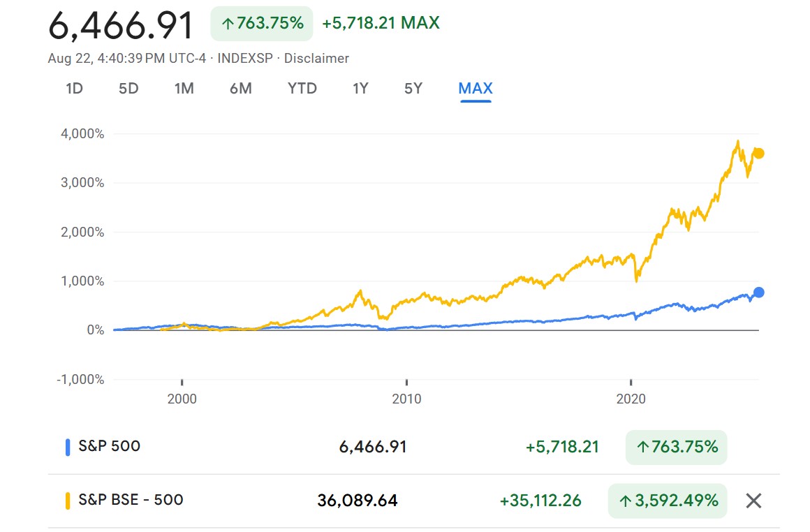This screenshot has height=532, width=810.
Task: Click the yellow S&P BSE - 500 legend marker
Action: click(66, 500)
